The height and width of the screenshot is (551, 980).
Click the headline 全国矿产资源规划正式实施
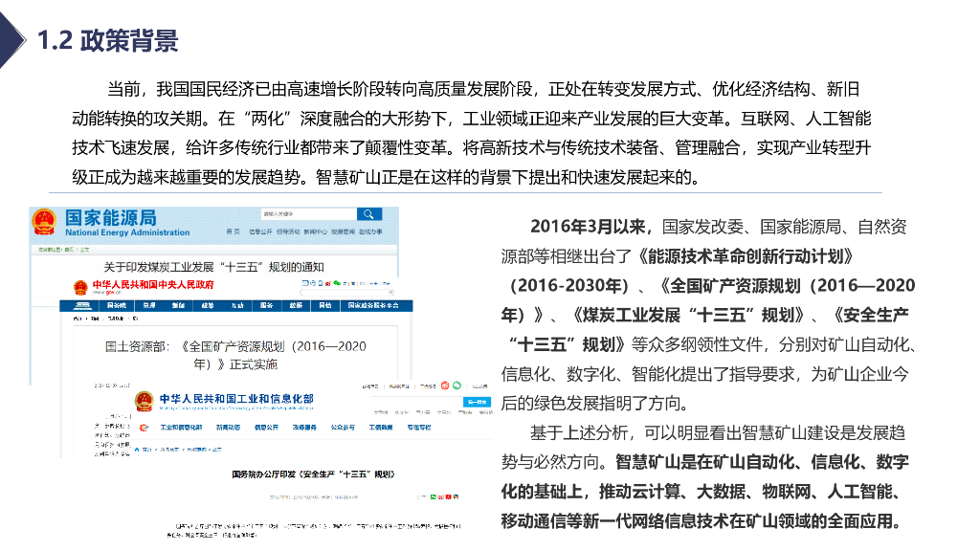(x=235, y=356)
